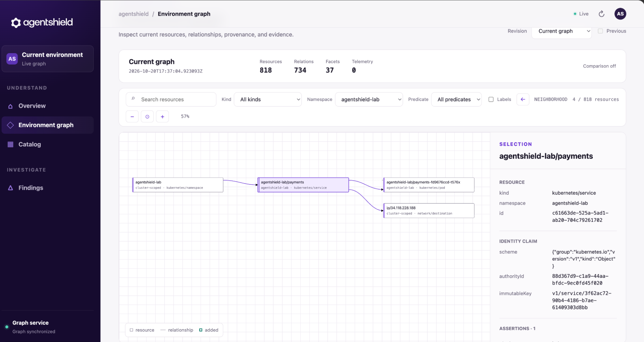Click the ASSERTIONS · 1 heading
The width and height of the screenshot is (644, 342).
[x=517, y=328]
